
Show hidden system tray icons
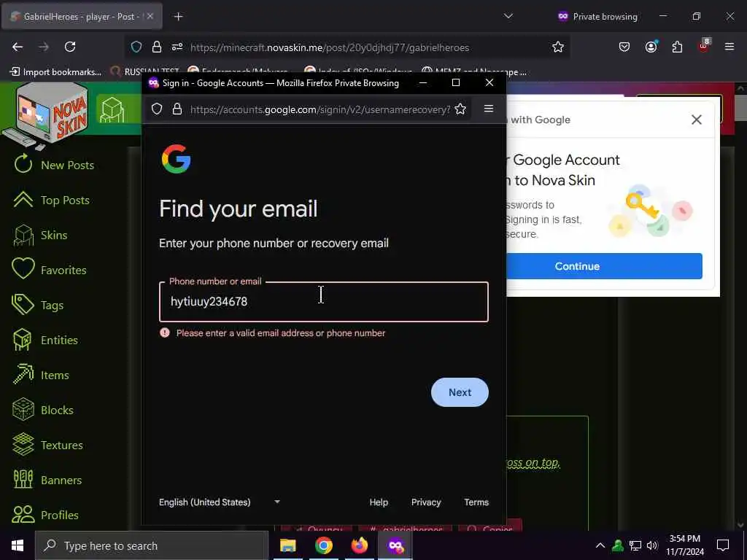click(600, 545)
